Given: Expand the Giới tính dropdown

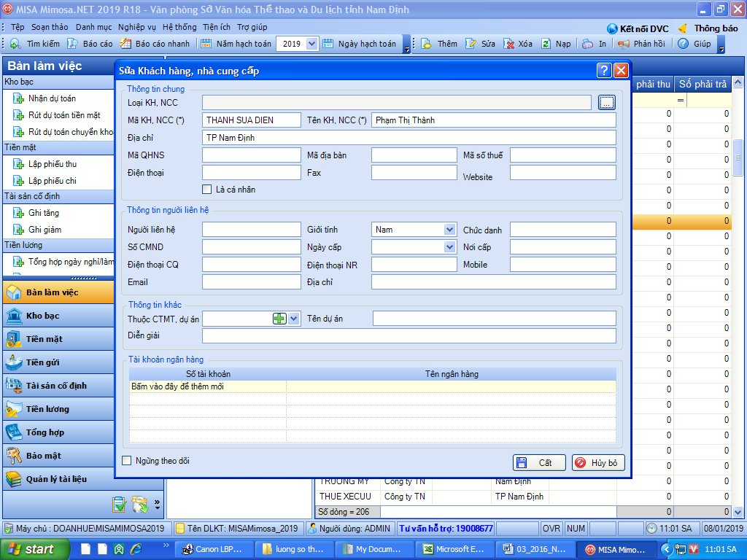Looking at the screenshot, I should point(450,230).
